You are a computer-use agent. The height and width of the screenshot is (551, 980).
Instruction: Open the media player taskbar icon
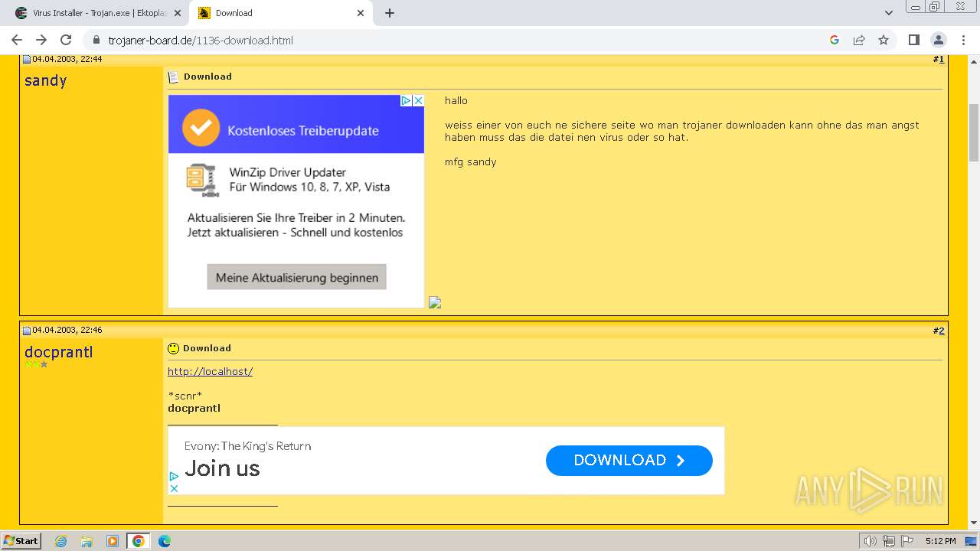coord(113,541)
